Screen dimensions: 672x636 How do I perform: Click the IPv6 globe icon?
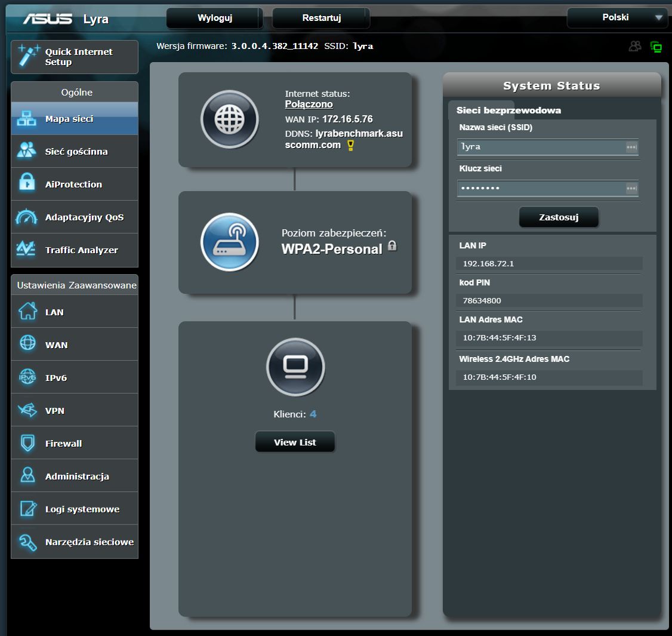pos(28,377)
